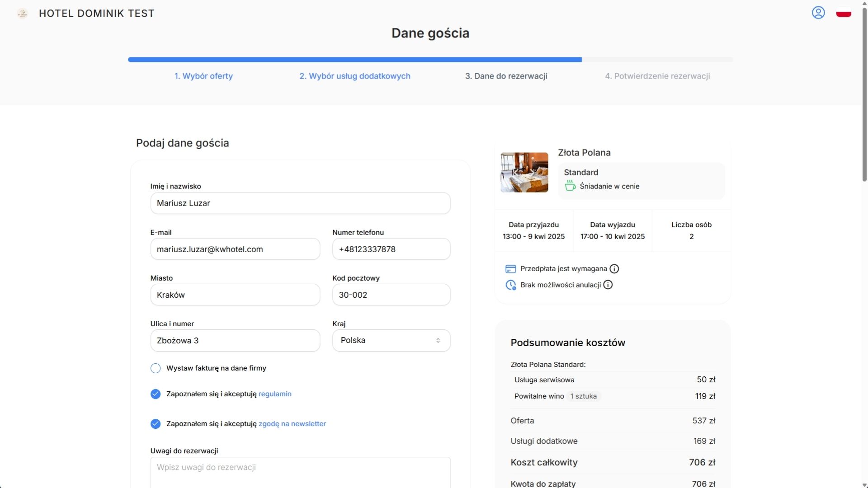868x488 pixels.
Task: Click the green breakfast cup icon
Action: 570,186
